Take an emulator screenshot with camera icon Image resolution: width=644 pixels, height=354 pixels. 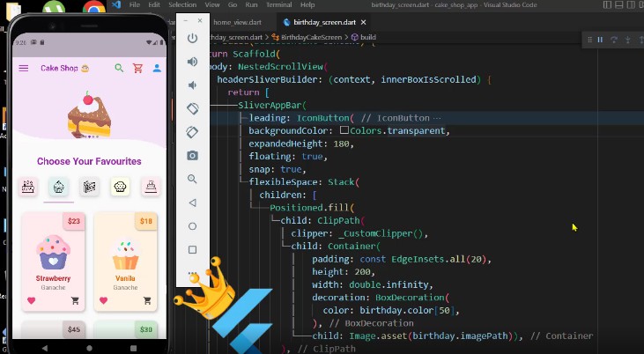coord(192,156)
